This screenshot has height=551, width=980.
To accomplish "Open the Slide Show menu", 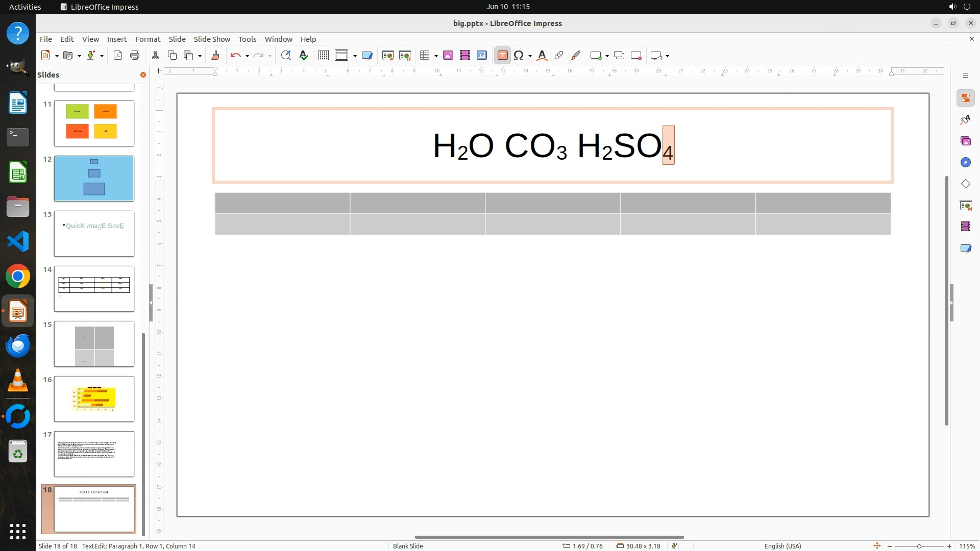I will click(x=212, y=39).
